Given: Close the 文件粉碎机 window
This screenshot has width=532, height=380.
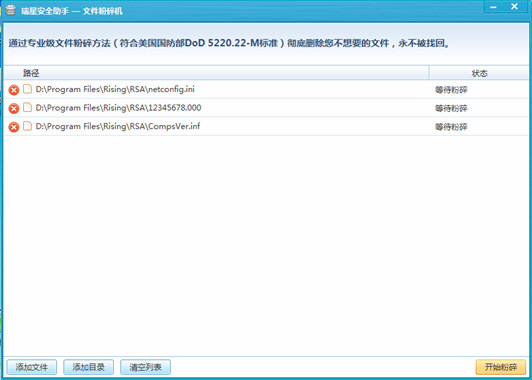Looking at the screenshot, I should [x=515, y=6].
